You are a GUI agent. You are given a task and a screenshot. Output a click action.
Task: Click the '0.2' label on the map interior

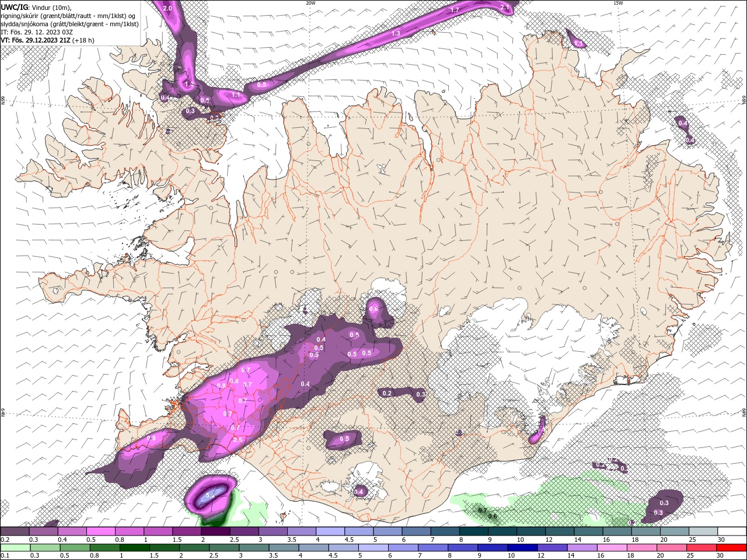coord(387,393)
